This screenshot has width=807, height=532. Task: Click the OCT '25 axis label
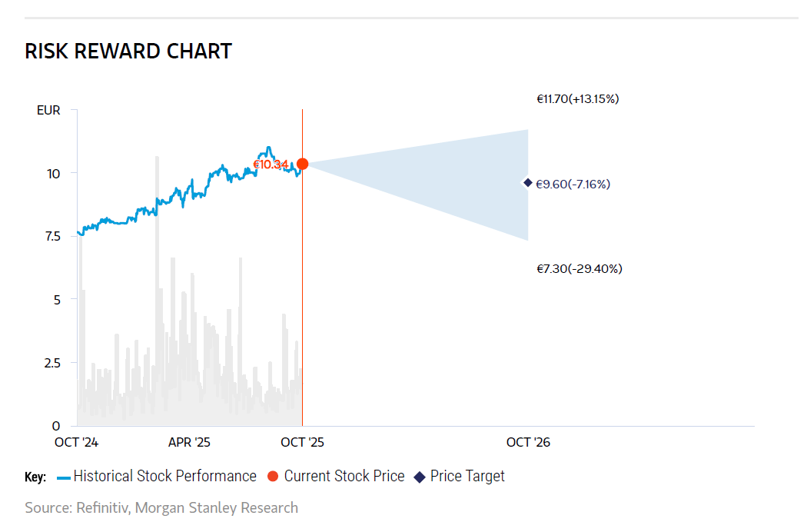pos(302,443)
